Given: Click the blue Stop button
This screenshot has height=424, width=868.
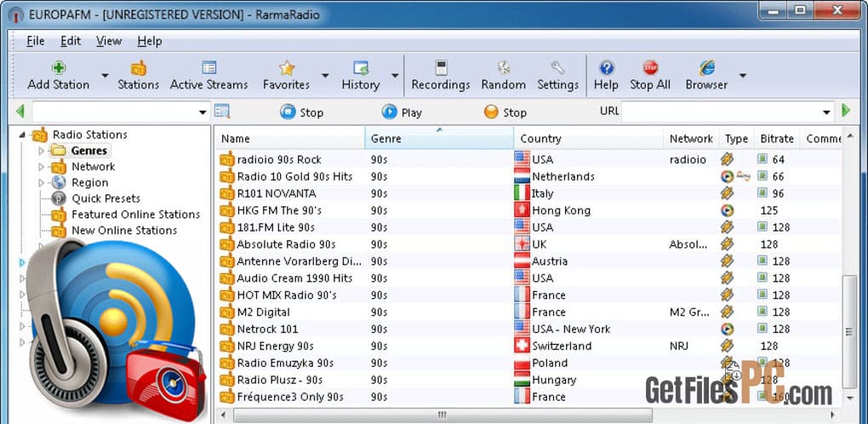Looking at the screenshot, I should [302, 112].
